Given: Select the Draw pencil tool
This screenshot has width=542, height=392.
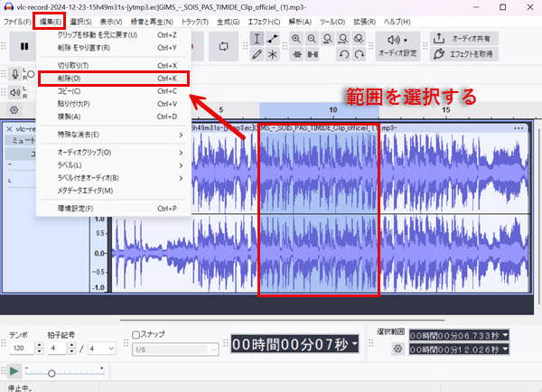Looking at the screenshot, I should click(x=257, y=54).
